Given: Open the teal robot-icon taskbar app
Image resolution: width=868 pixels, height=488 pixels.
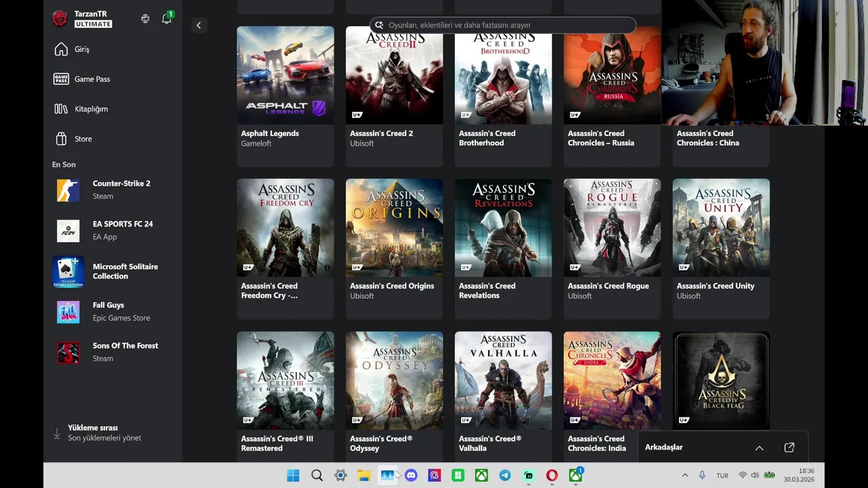Looking at the screenshot, I should (x=529, y=476).
